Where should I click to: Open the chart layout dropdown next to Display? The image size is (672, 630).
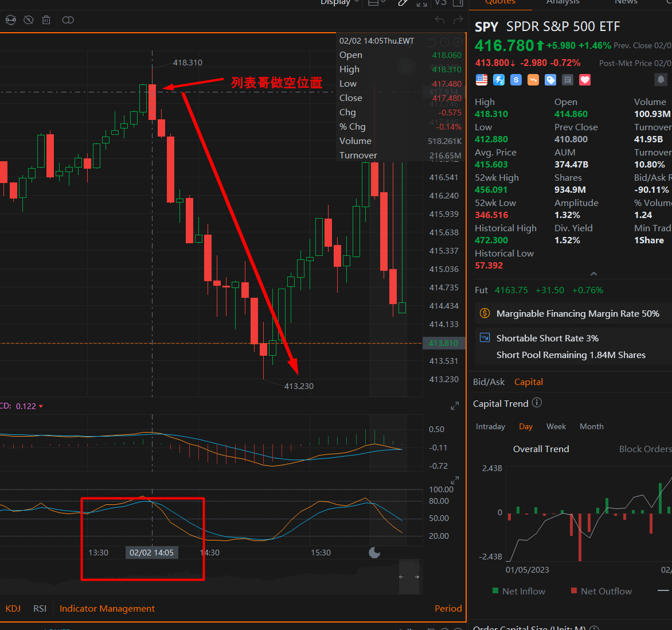click(377, 2)
